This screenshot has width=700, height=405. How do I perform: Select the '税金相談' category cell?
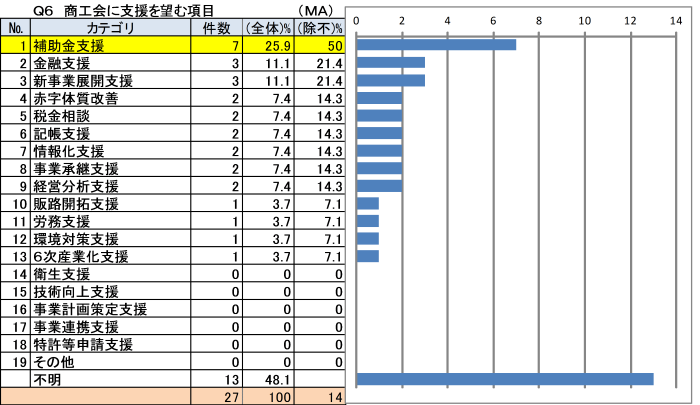(111, 116)
